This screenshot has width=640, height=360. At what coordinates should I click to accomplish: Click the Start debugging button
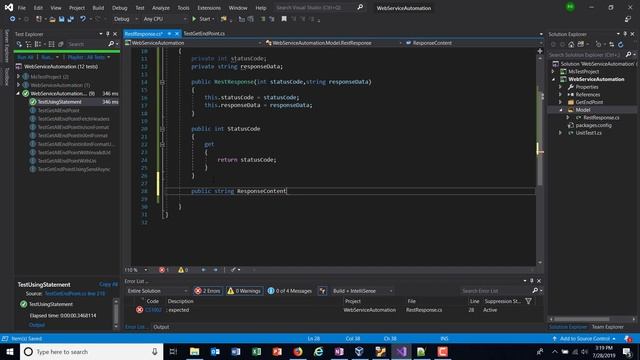pos(203,19)
